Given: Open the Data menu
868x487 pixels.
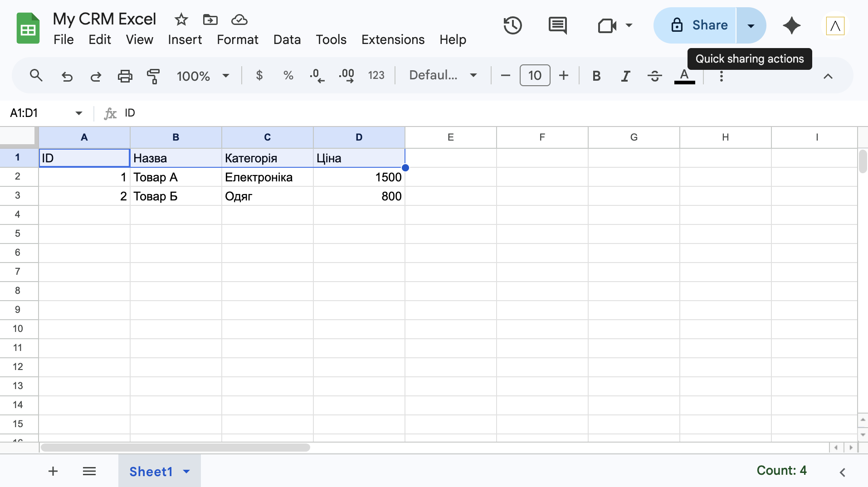Looking at the screenshot, I should [x=287, y=40].
